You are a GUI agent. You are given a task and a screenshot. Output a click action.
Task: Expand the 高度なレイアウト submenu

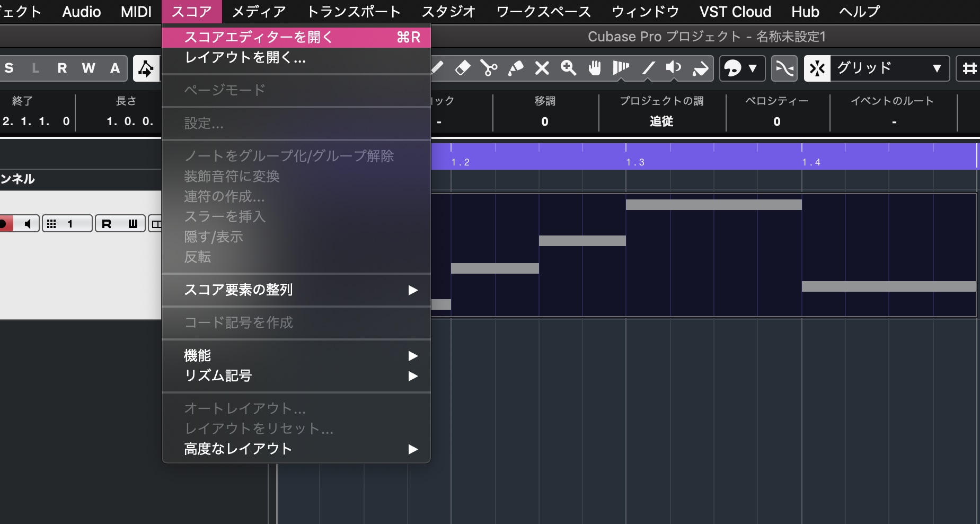[x=296, y=449]
